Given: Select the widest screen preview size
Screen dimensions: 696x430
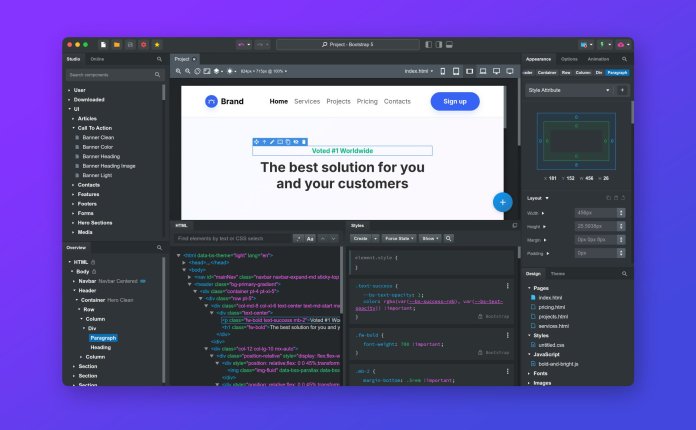Looking at the screenshot, I should [510, 71].
